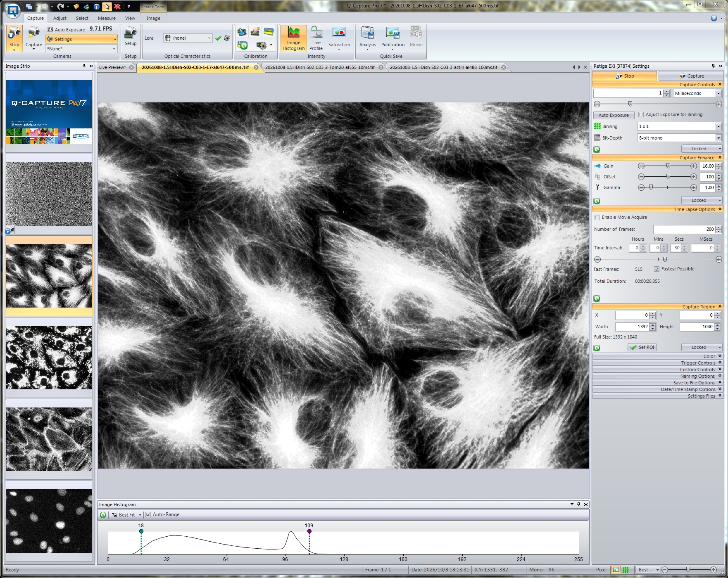Stop live preview using ribbon Stop icon

coord(14,33)
